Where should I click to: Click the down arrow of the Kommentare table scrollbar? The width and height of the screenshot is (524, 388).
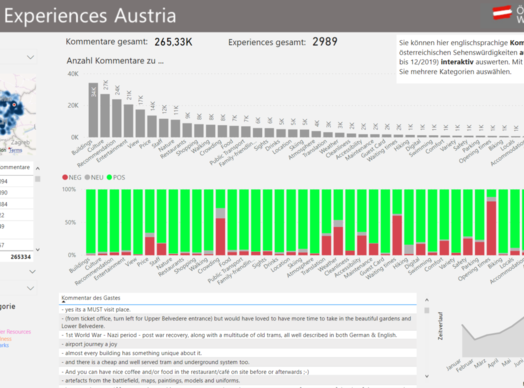[38, 250]
